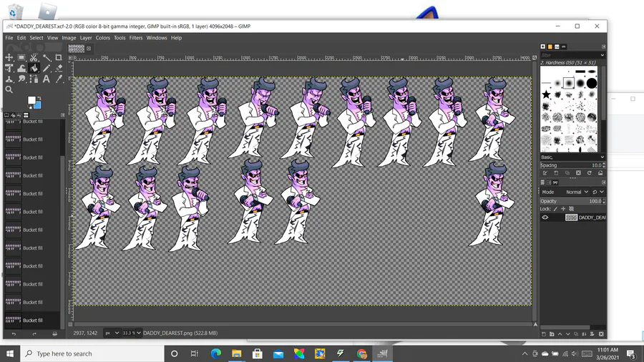Open the Filters menu

pyautogui.click(x=135, y=38)
